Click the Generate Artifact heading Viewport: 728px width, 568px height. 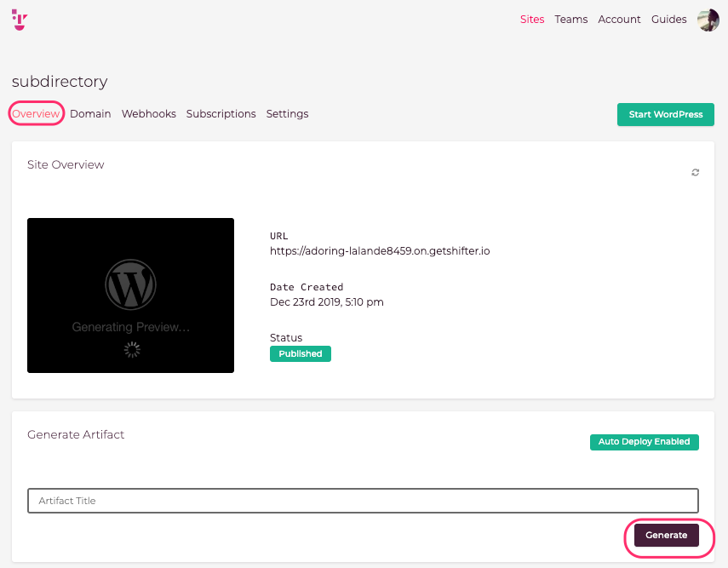[76, 434]
